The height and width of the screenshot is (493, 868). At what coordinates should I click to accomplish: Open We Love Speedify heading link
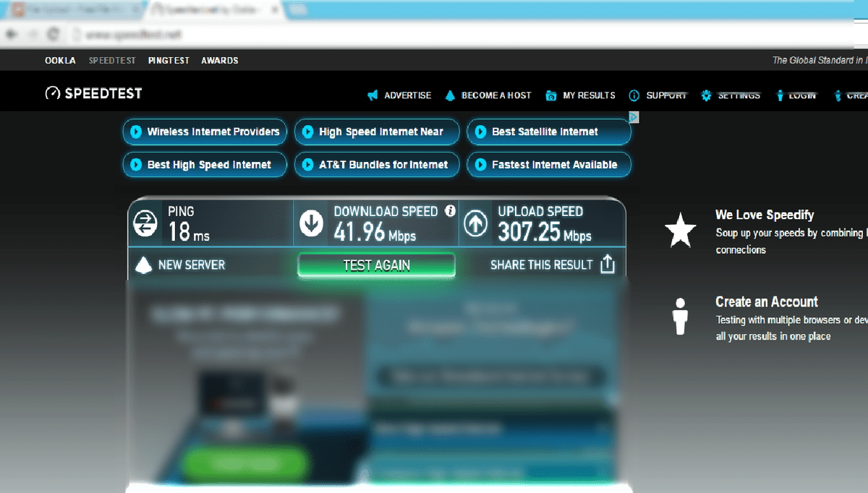(x=765, y=215)
